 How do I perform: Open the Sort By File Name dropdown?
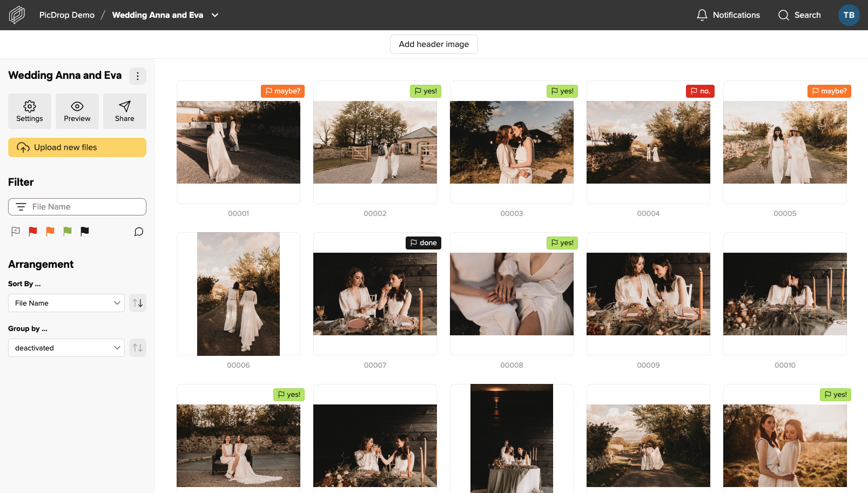click(66, 303)
